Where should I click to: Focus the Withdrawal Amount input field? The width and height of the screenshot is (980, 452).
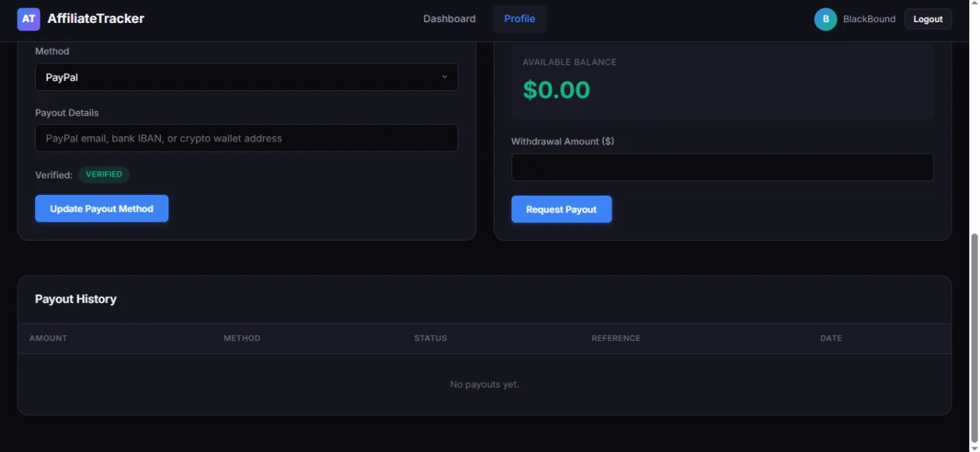(722, 167)
